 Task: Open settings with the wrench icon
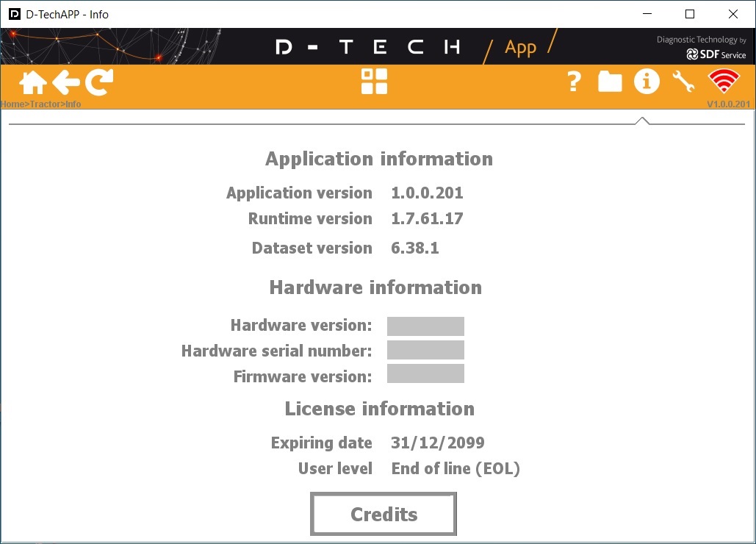coord(683,81)
